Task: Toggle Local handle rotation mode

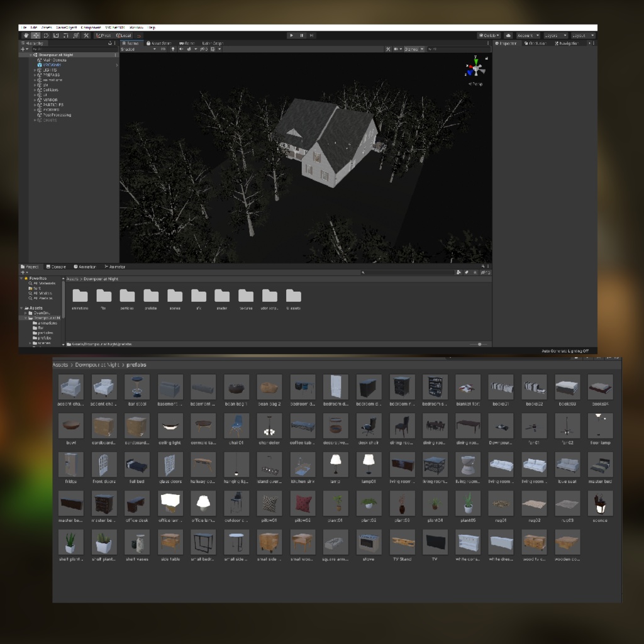Action: point(123,36)
